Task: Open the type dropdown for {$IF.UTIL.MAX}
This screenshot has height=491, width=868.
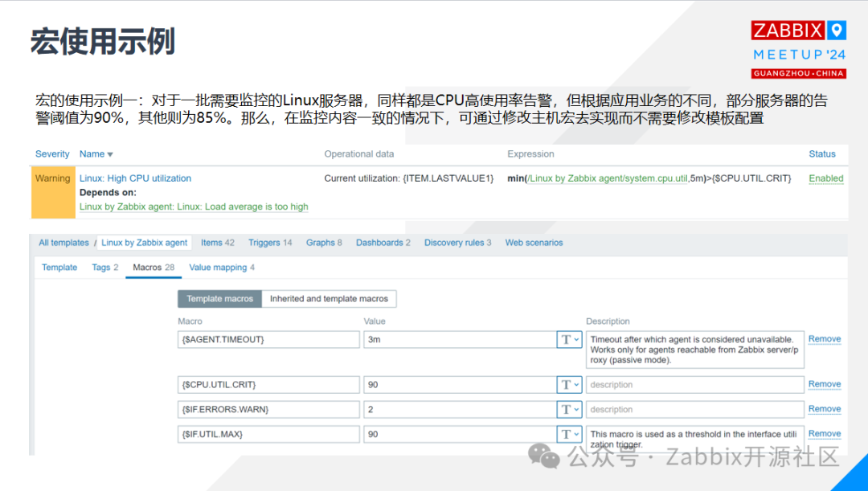Action: 569,435
